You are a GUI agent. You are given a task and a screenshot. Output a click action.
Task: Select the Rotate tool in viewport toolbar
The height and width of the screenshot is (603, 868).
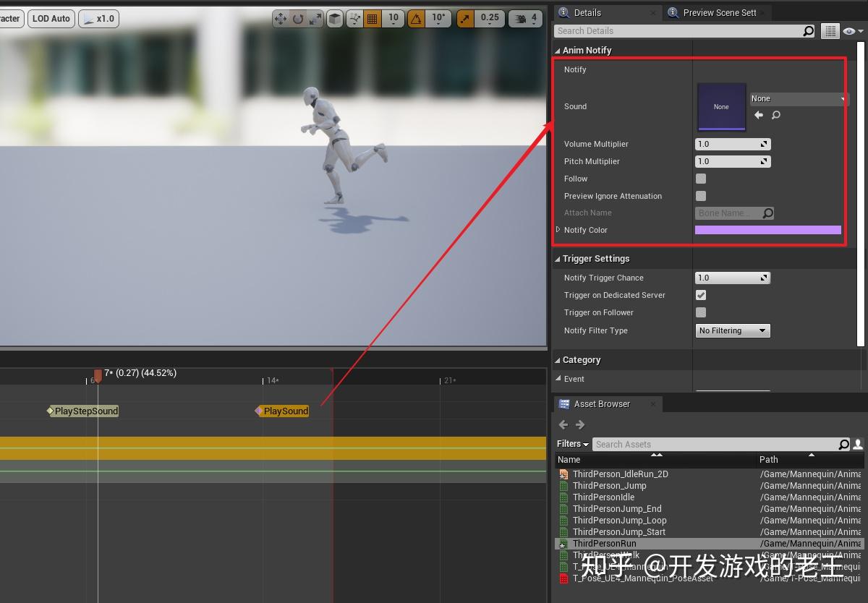[297, 18]
